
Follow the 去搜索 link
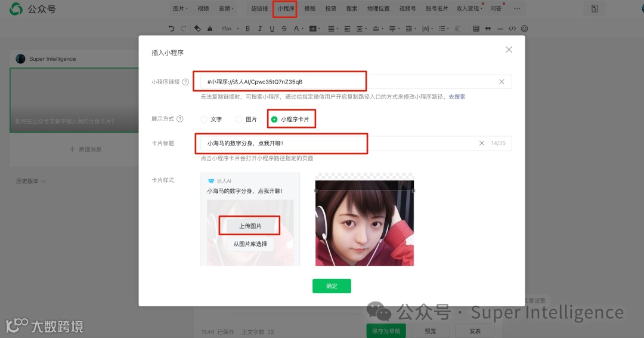click(x=457, y=97)
